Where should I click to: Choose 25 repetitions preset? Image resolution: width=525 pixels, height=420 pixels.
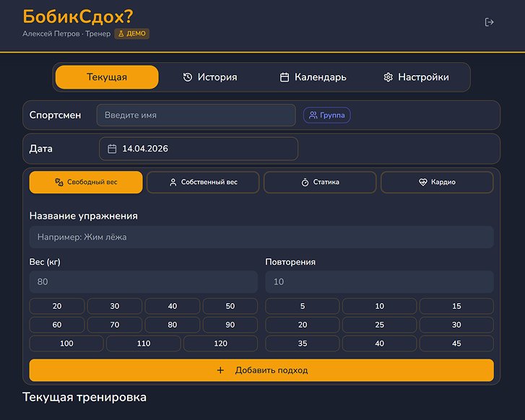(x=379, y=325)
